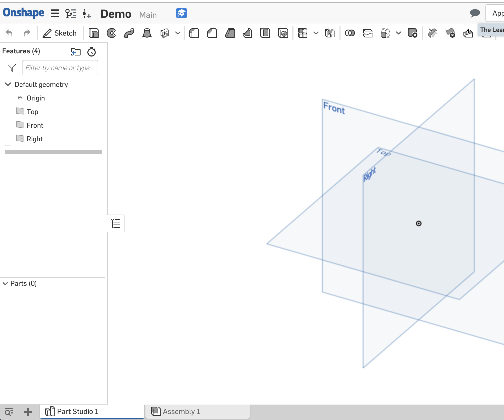Start a new Sketch
Image resolution: width=504 pixels, height=420 pixels.
point(60,33)
